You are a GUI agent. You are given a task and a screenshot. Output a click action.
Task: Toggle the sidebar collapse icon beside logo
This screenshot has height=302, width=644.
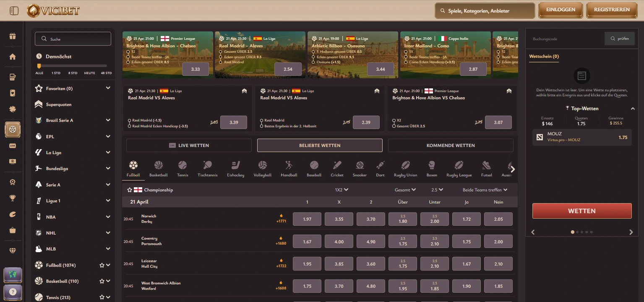pos(14,10)
